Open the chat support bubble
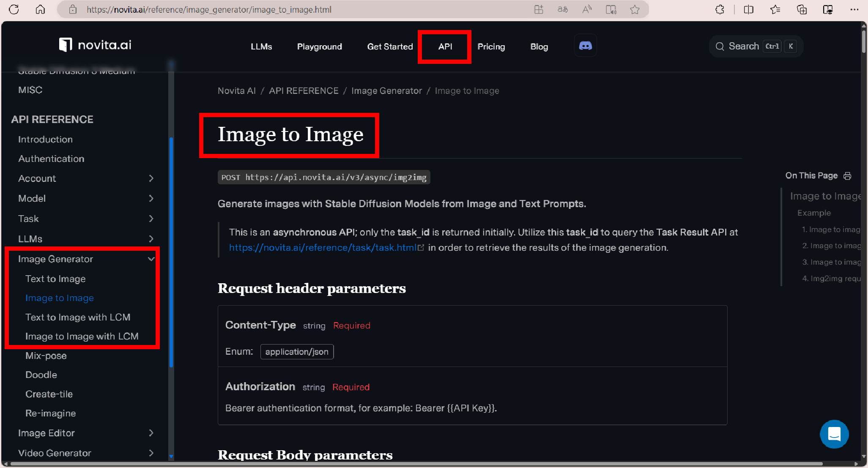Viewport: 868px width, 468px height. 834,434
